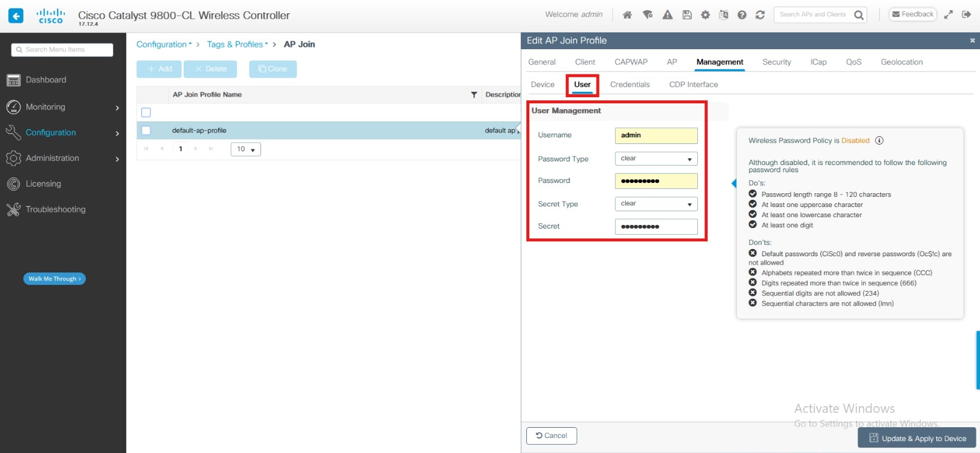Filter the AP Join Profile Name column
Viewport: 980px width, 453px height.
click(x=474, y=95)
